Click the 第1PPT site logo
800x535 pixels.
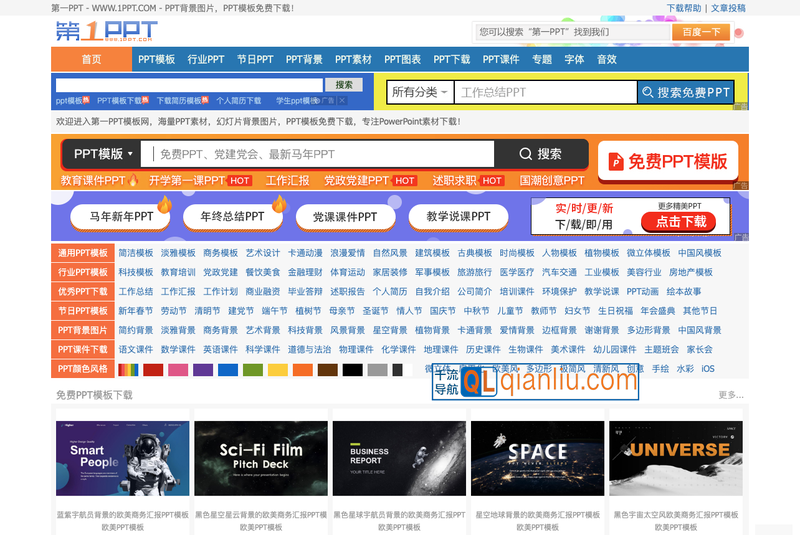[106, 32]
